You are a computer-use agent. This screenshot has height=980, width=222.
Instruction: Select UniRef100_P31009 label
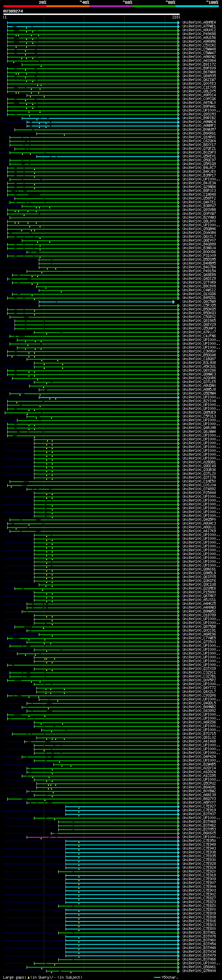point(199,256)
